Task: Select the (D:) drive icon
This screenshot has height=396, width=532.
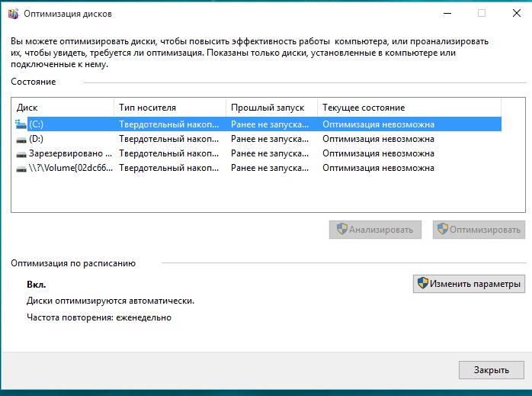Action: click(x=21, y=139)
